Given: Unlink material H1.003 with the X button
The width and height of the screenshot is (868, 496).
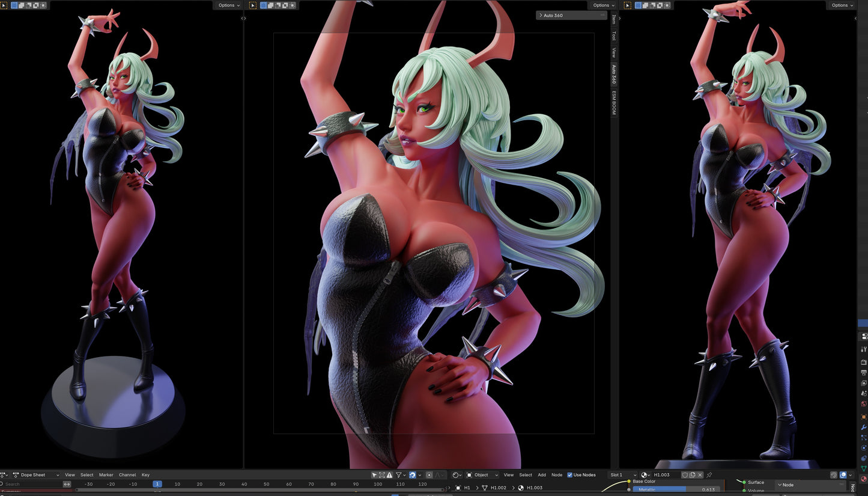Looking at the screenshot, I should [699, 475].
